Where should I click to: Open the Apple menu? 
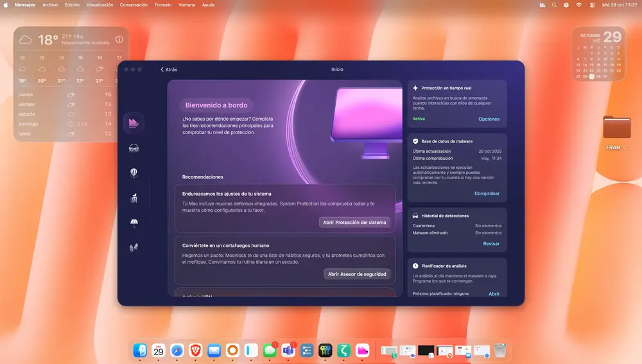(6, 5)
